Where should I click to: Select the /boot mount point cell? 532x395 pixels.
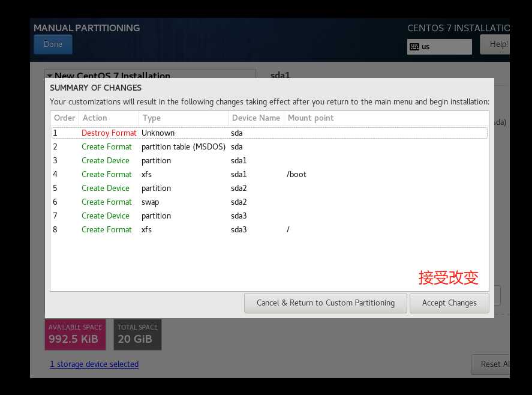296,174
